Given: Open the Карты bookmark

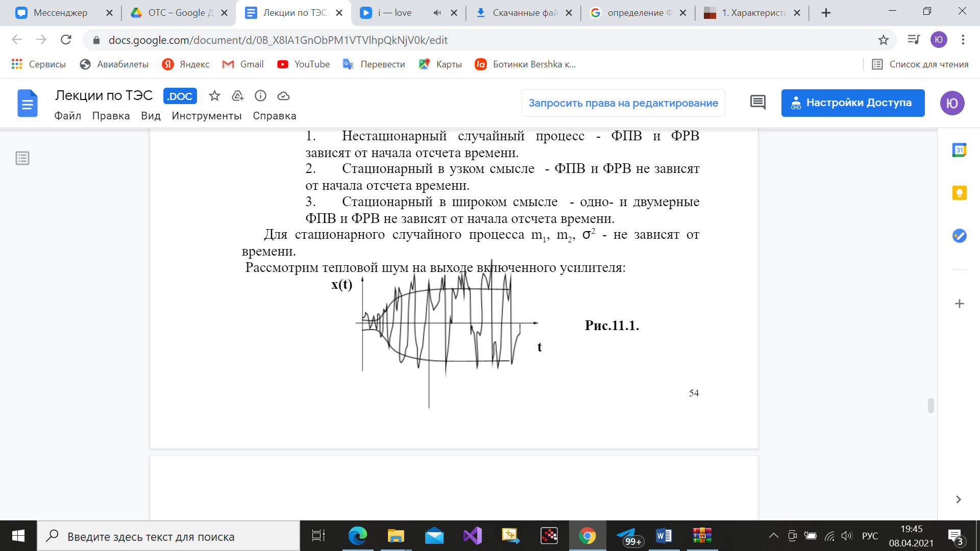Looking at the screenshot, I should tap(440, 64).
